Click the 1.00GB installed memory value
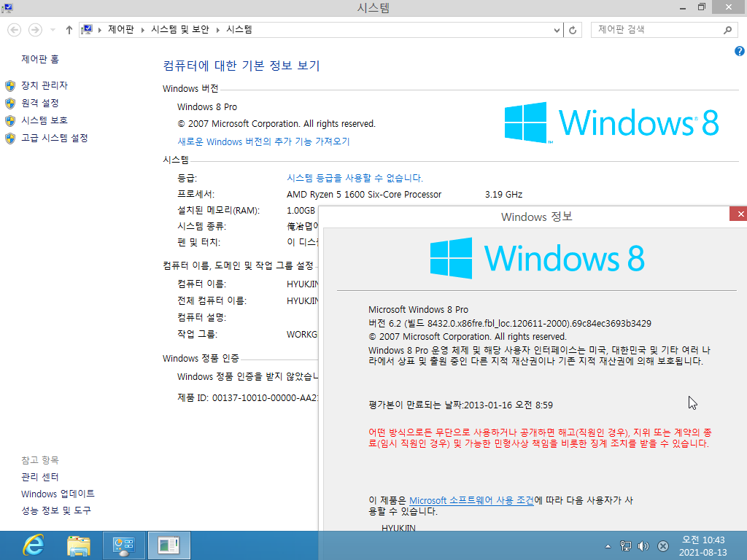The image size is (747, 560). click(301, 211)
